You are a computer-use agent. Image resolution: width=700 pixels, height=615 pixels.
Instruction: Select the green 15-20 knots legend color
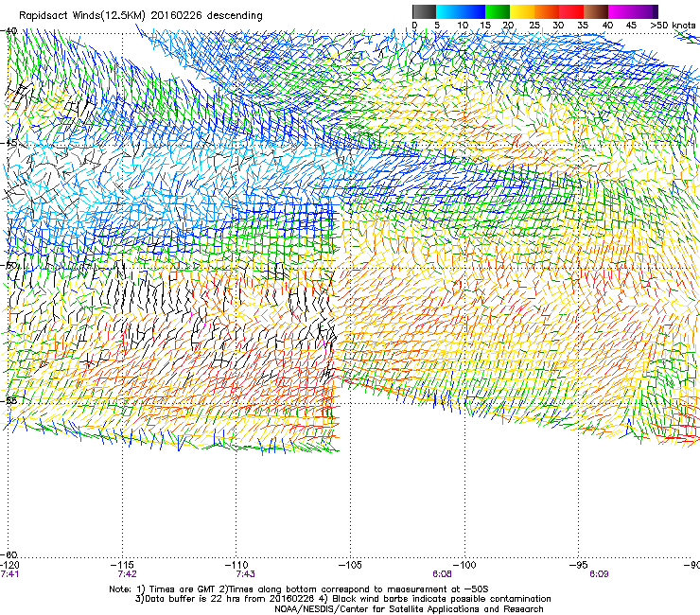[x=498, y=11]
